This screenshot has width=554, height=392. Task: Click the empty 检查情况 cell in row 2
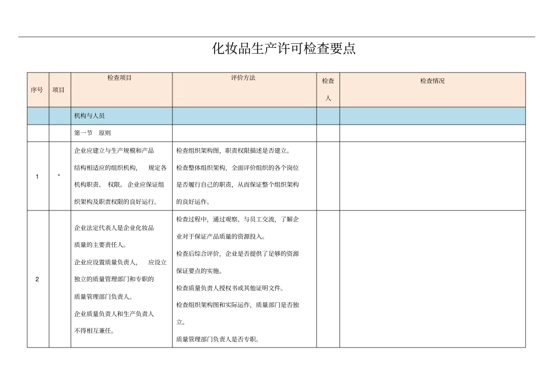433,279
